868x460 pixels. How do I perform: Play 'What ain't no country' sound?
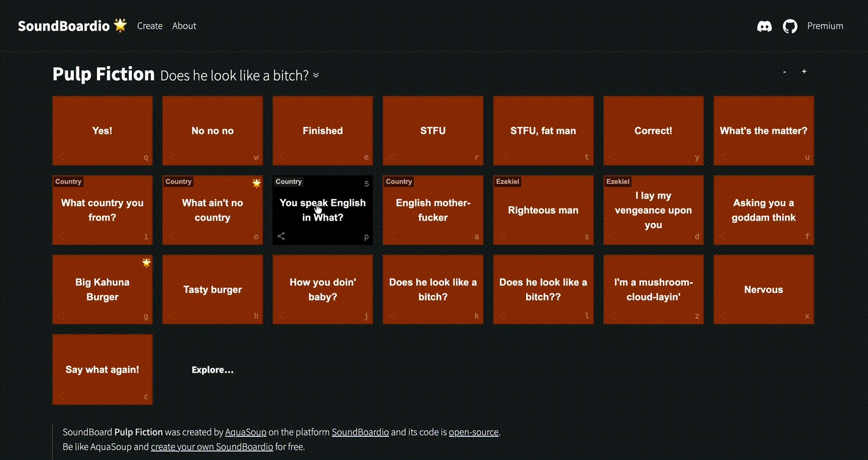212,210
